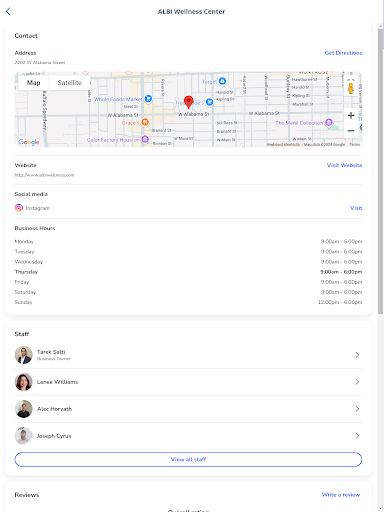Click the Joseph Cyrus name
Screen dimensions: 384x512
tap(54, 436)
